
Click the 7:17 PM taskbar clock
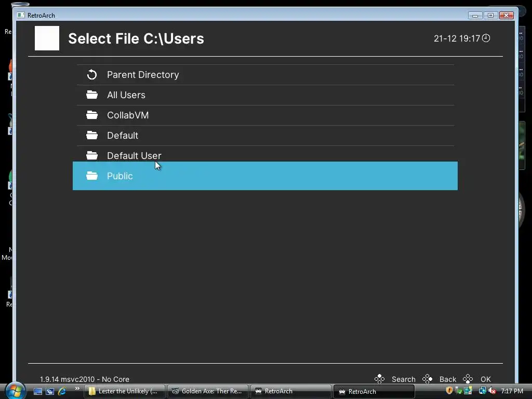[x=512, y=391]
